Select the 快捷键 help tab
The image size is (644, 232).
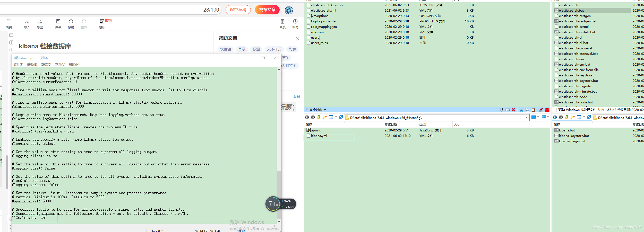pos(226,49)
